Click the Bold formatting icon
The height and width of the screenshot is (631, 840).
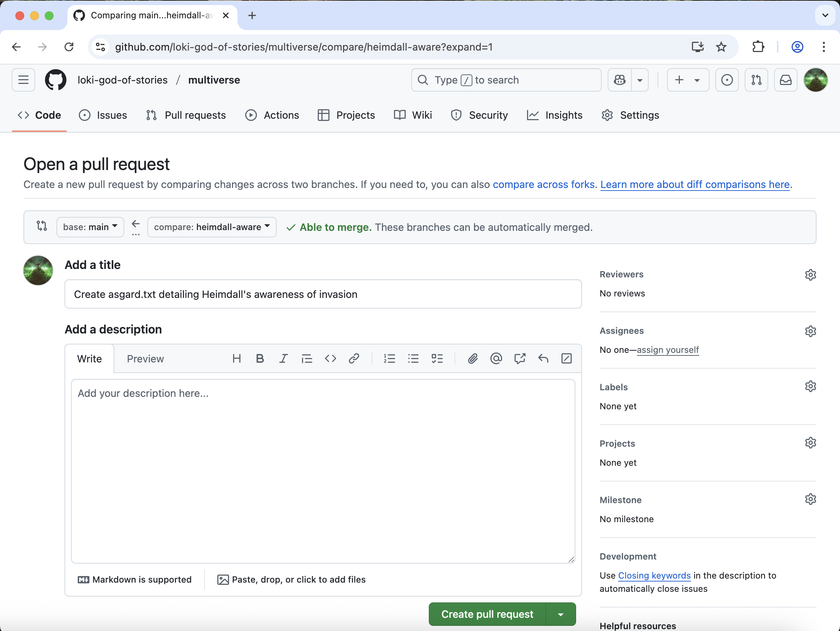[260, 358]
